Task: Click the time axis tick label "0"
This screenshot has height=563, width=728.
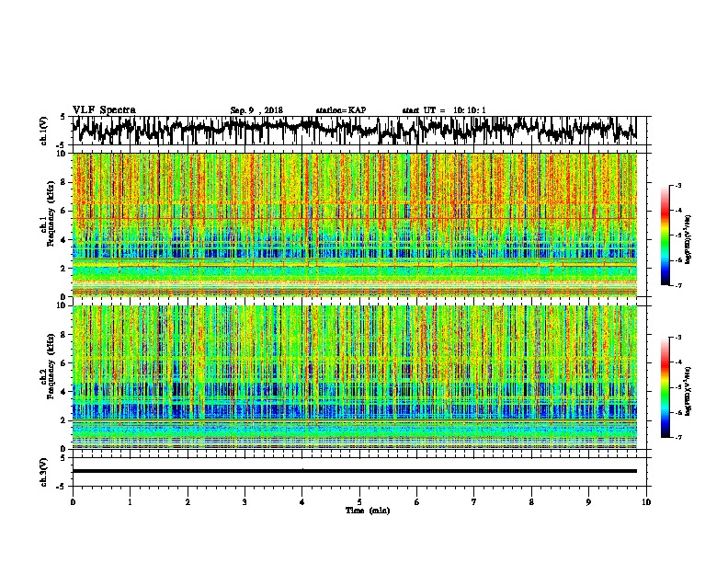Action: pos(73,502)
